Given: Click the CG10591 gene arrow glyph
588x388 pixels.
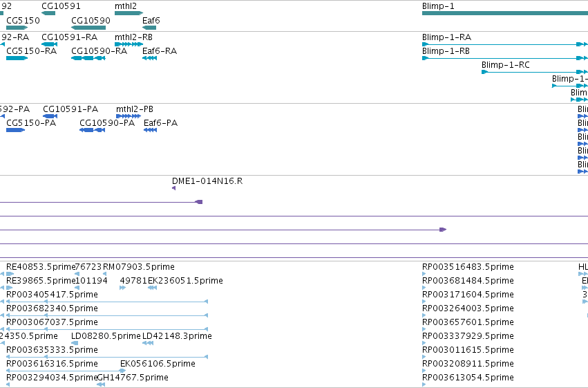Looking at the screenshot, I should pyautogui.click(x=48, y=13).
